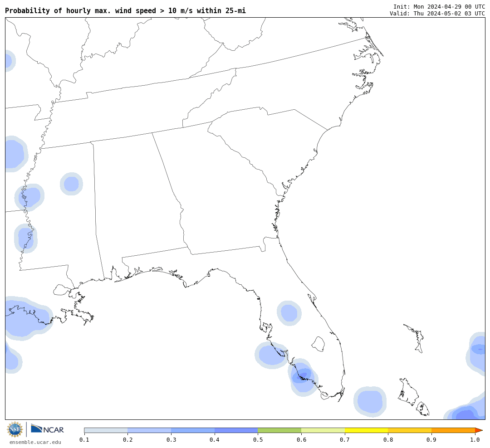Screen dimensions: 490x448
Task: Click the 0.2–0.3 light blue colorbar segment
Action: (149, 430)
